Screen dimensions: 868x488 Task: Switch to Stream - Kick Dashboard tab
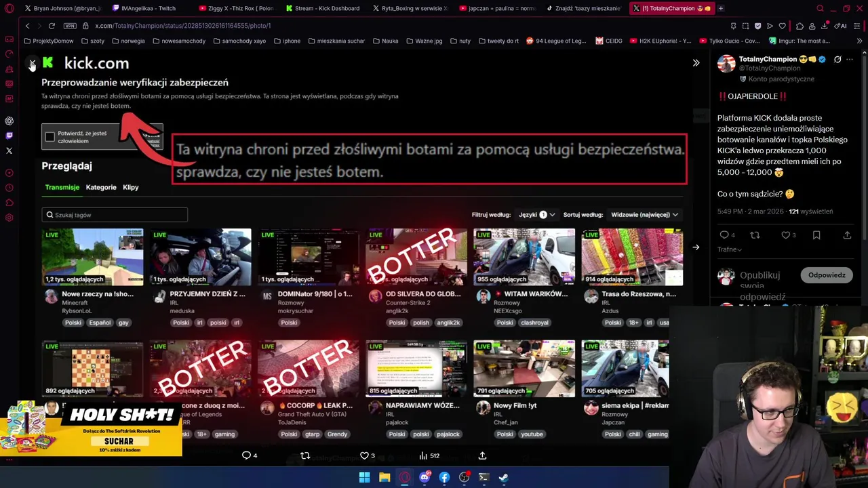click(323, 8)
